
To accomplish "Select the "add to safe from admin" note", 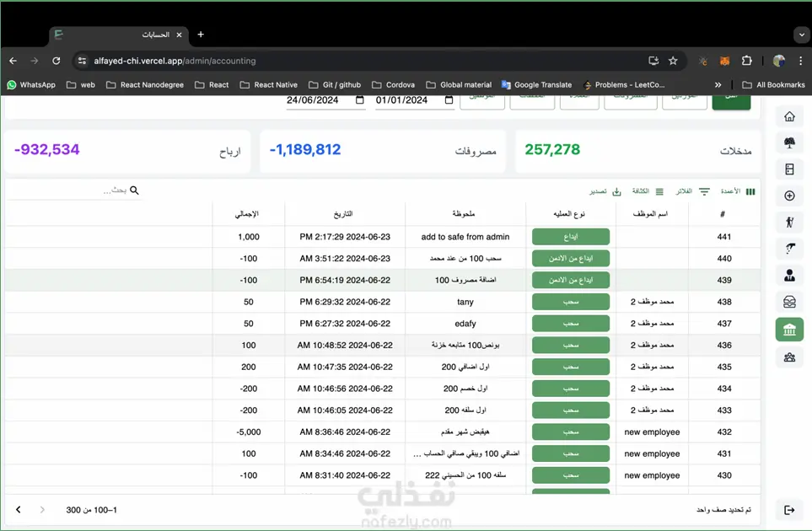I will coord(465,237).
